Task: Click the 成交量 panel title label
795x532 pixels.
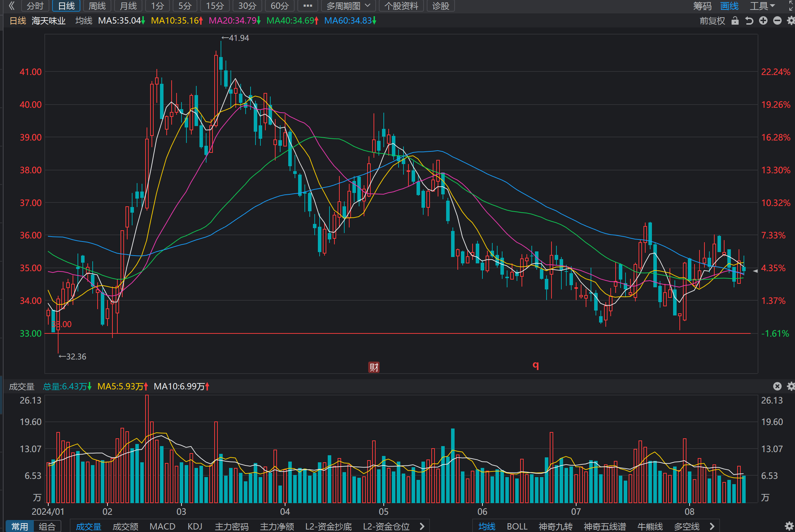Action: [x=22, y=387]
